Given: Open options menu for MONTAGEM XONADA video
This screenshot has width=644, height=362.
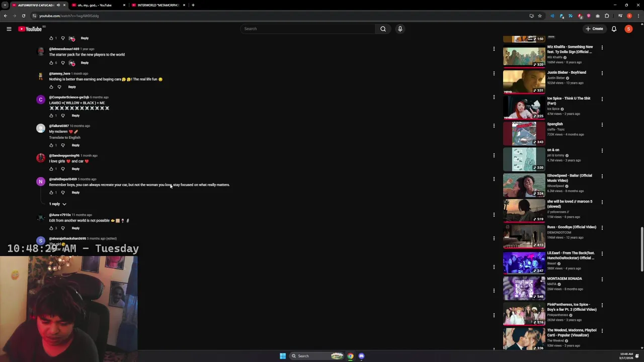Looking at the screenshot, I should click(x=602, y=279).
